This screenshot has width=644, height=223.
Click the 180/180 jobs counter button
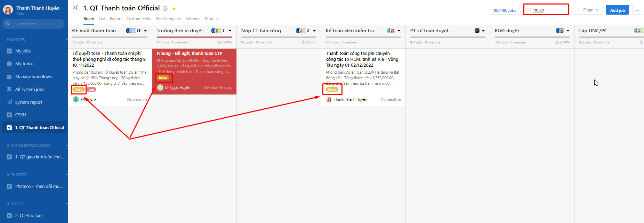click(505, 10)
